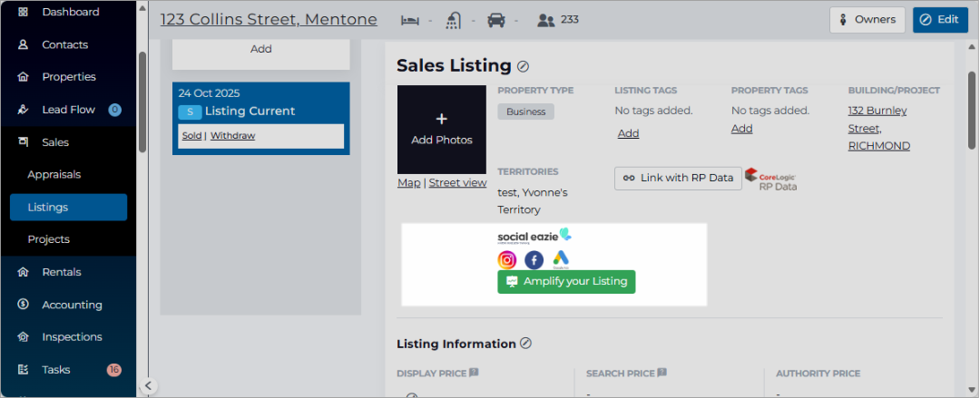Click the Rentals house icon

coord(23,272)
